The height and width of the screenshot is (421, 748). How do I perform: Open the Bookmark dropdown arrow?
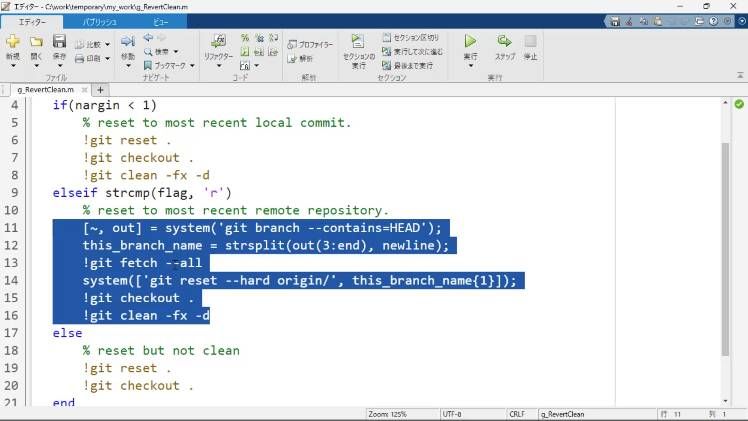click(192, 66)
